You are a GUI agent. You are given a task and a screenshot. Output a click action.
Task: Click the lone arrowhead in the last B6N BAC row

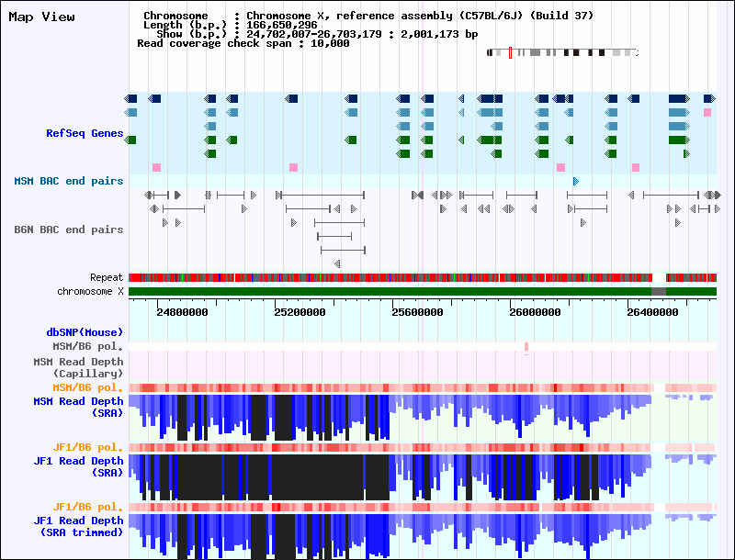(x=337, y=264)
